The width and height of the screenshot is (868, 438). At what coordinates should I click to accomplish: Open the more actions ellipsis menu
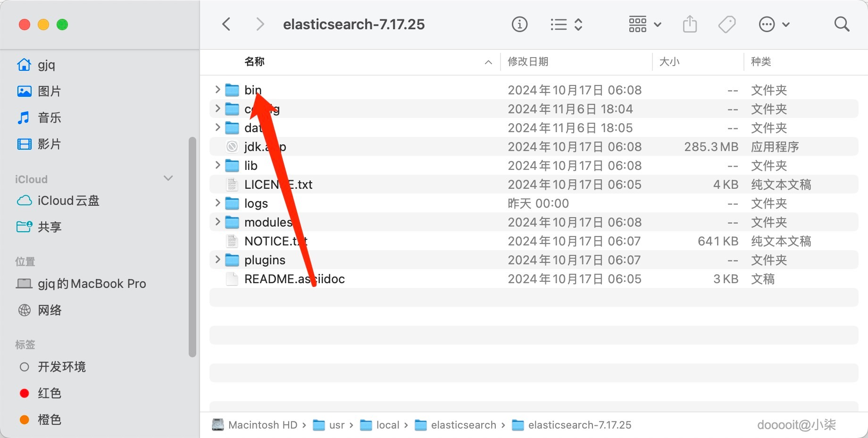click(773, 24)
